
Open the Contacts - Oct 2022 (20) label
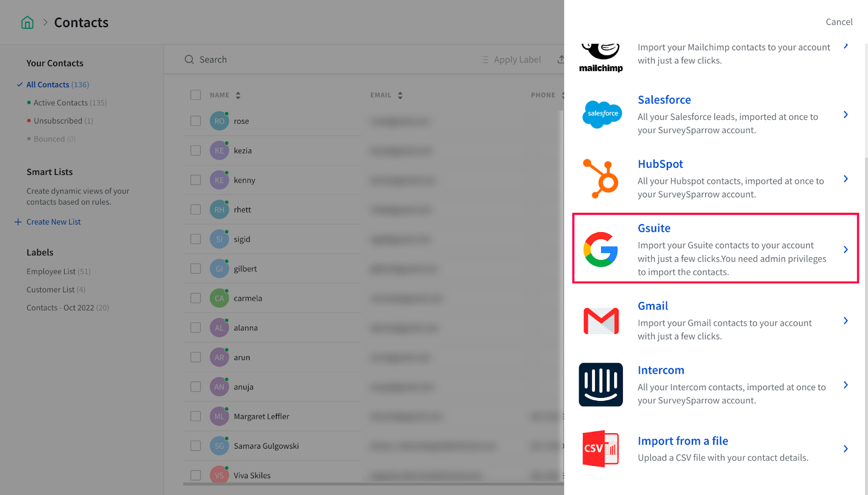pyautogui.click(x=68, y=308)
